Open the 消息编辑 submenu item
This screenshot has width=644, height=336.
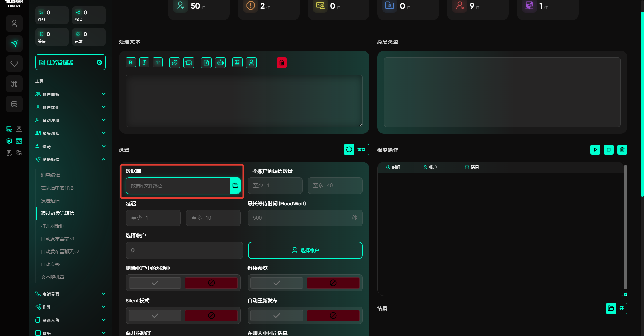click(x=50, y=175)
